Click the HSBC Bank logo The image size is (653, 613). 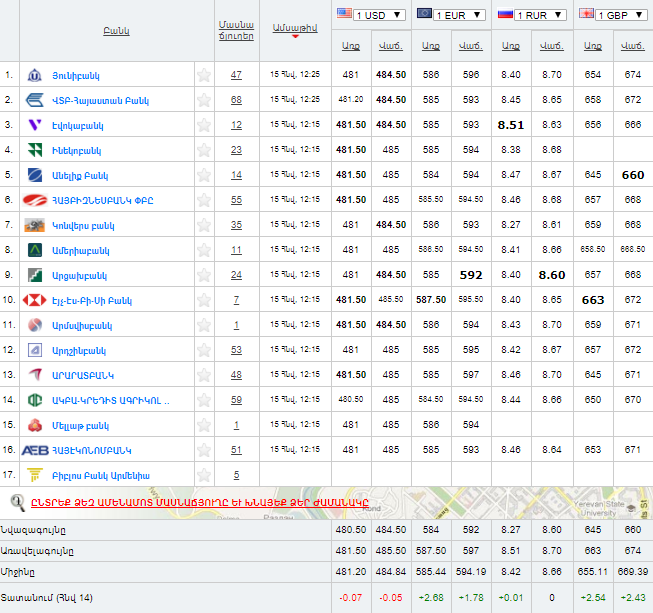click(x=35, y=300)
